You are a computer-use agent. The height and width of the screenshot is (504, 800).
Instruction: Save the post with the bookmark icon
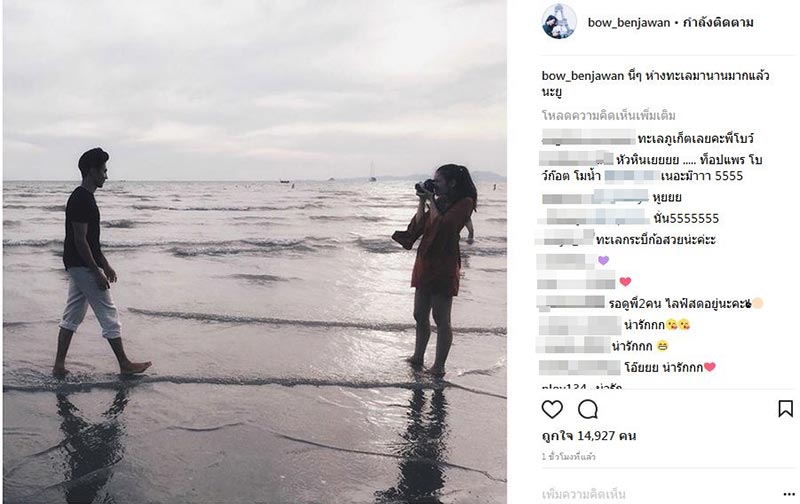tap(785, 409)
